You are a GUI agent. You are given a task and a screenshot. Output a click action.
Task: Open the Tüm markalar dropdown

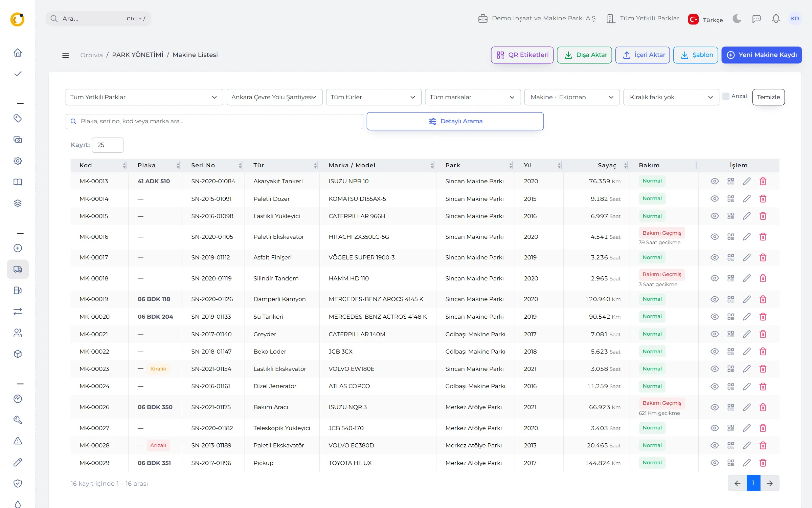pos(473,97)
